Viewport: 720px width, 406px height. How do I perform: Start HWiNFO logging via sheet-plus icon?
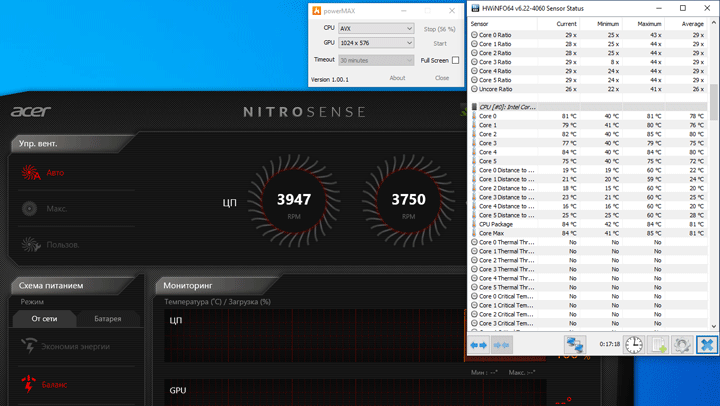pos(658,345)
